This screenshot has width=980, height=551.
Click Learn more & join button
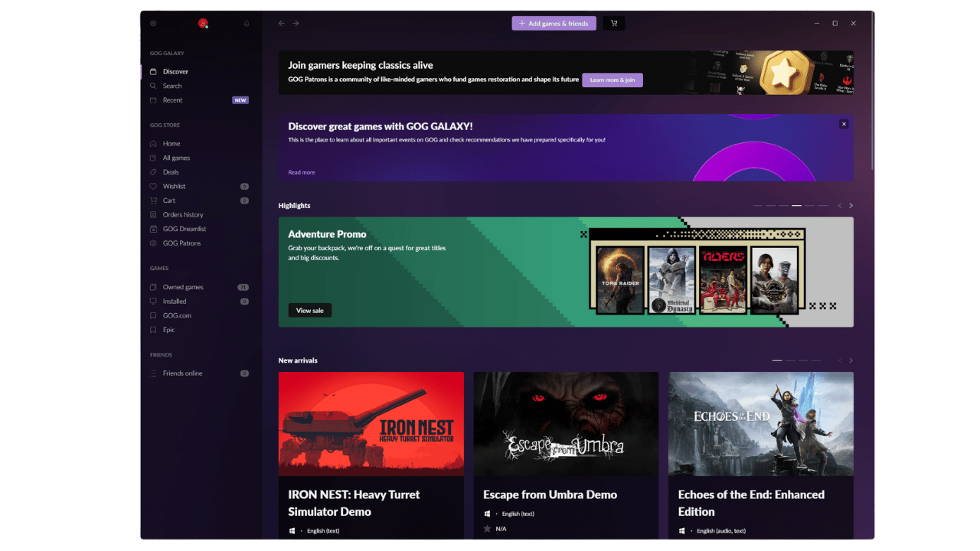(612, 80)
